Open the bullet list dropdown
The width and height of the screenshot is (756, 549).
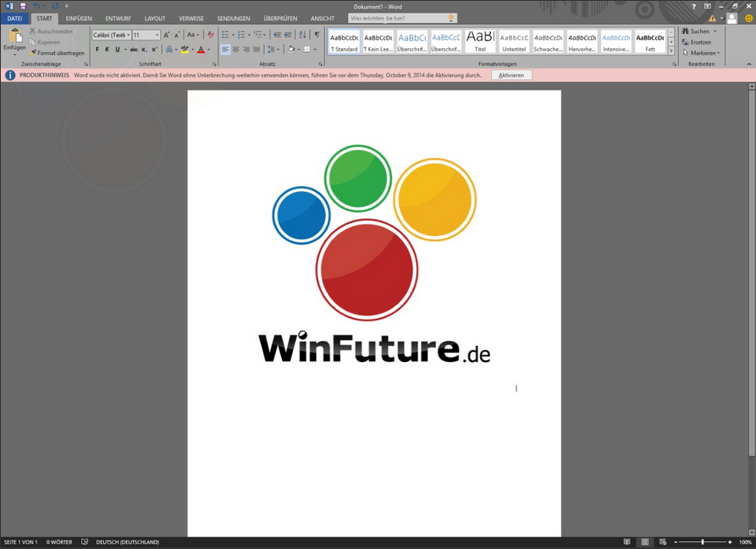233,36
